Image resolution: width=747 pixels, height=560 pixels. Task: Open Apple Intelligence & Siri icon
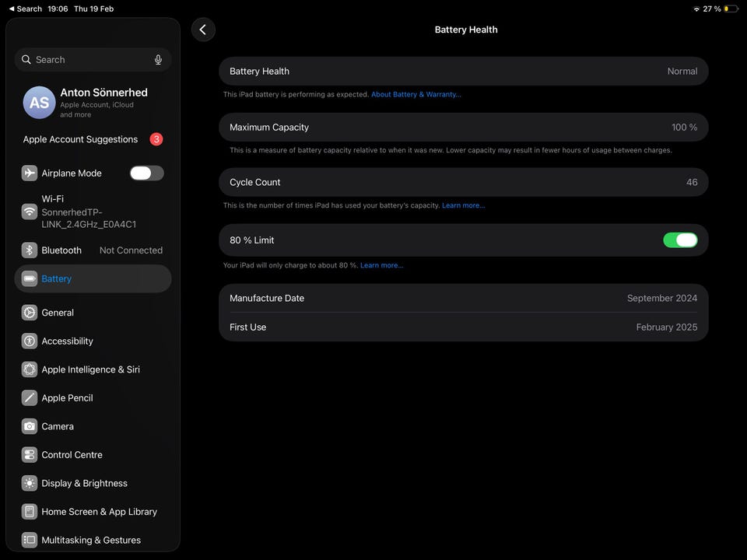pyautogui.click(x=30, y=369)
